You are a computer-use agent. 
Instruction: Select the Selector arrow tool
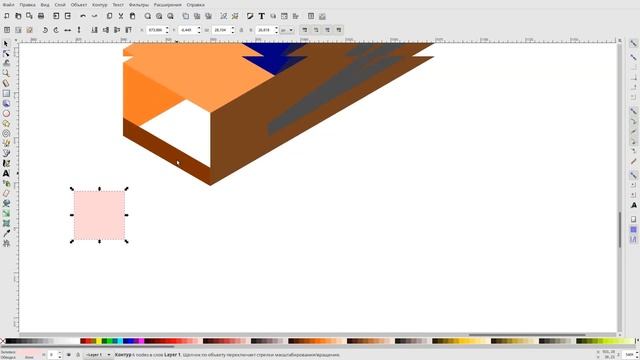(6, 44)
